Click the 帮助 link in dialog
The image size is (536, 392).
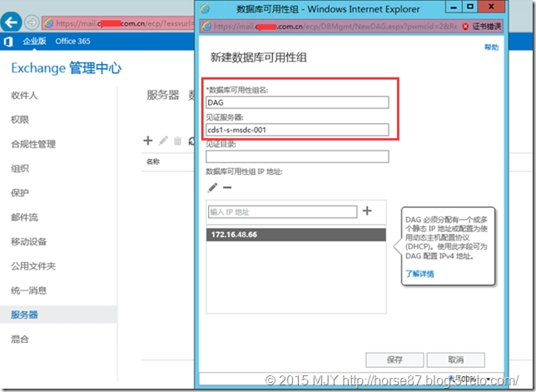(x=491, y=48)
